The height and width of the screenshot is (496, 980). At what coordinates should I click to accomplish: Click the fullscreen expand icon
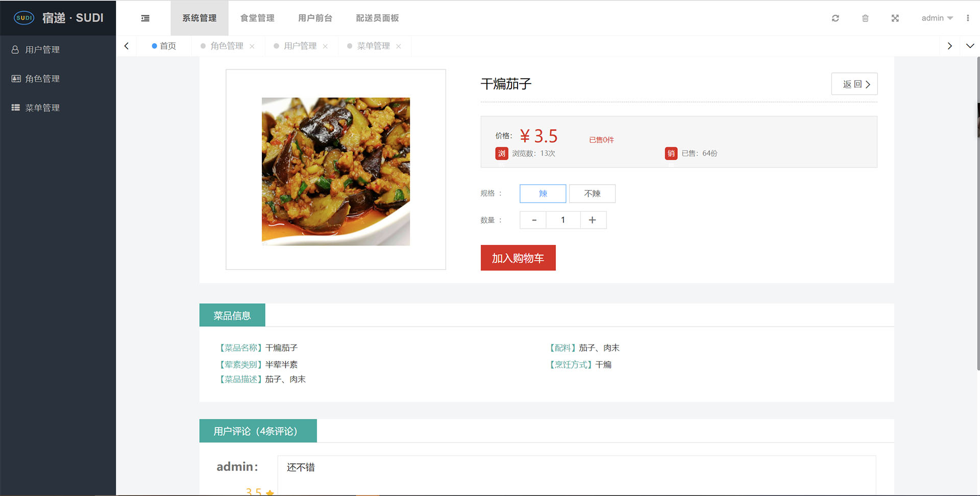[895, 18]
